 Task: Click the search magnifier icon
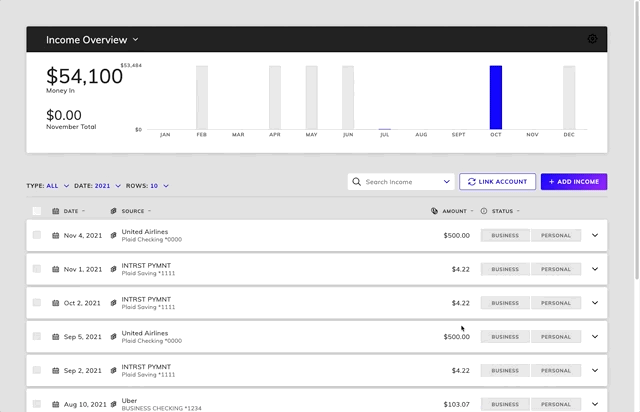click(x=356, y=182)
